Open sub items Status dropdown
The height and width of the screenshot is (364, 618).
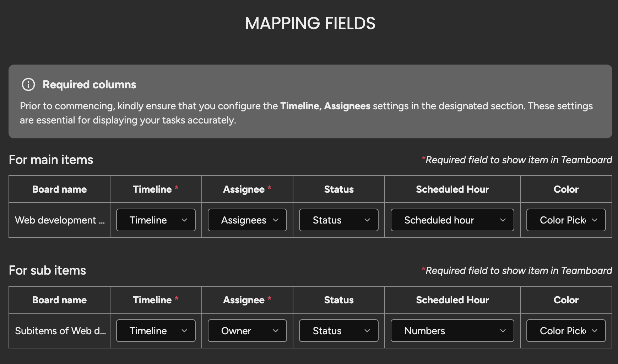(339, 331)
